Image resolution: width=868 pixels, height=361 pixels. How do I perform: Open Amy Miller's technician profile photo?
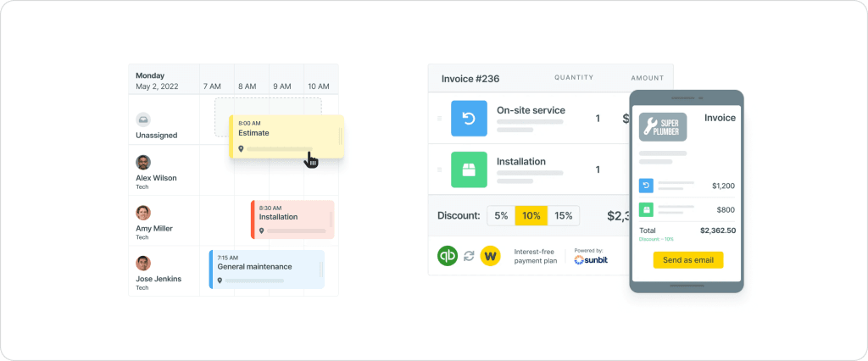point(143,213)
